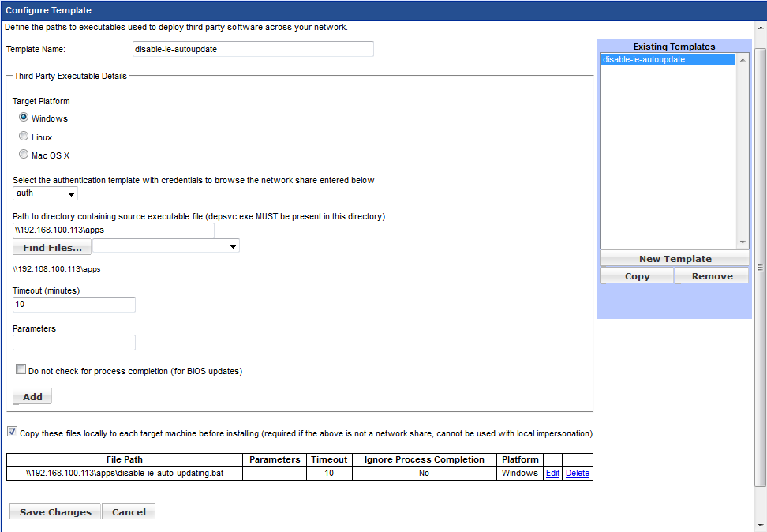Screen dimensions: 767x532
Task: Choose Mac OS X target platform
Action: click(24, 155)
